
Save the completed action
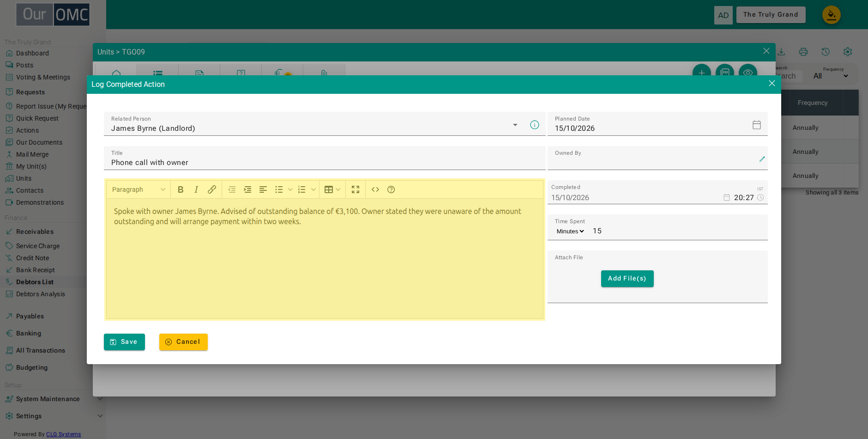coord(124,342)
